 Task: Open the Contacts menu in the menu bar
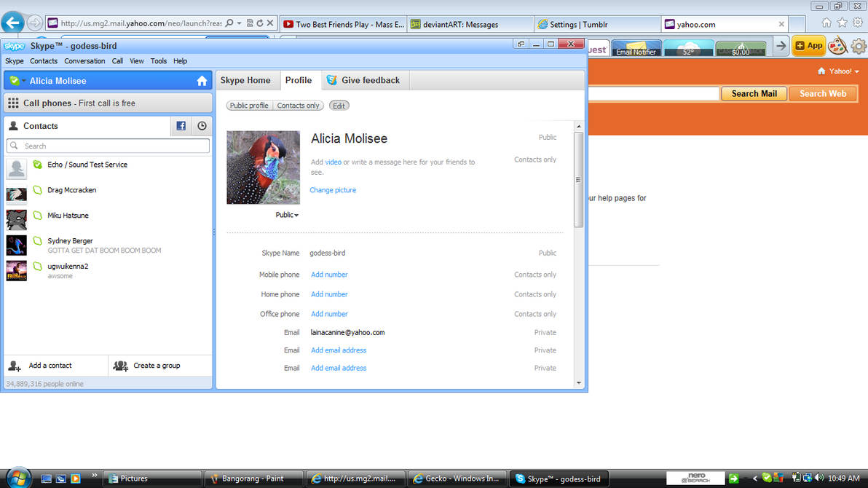pos(44,61)
